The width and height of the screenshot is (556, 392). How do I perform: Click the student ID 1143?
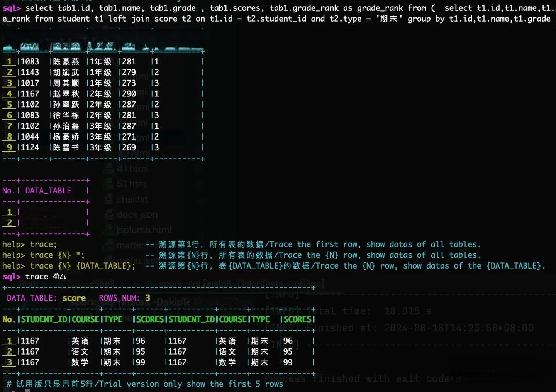point(30,73)
